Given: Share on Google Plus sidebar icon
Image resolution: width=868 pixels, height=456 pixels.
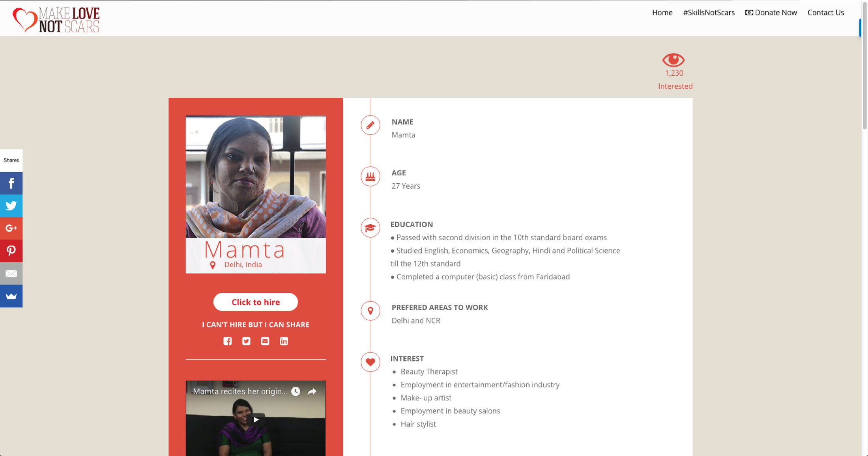Looking at the screenshot, I should pyautogui.click(x=11, y=228).
